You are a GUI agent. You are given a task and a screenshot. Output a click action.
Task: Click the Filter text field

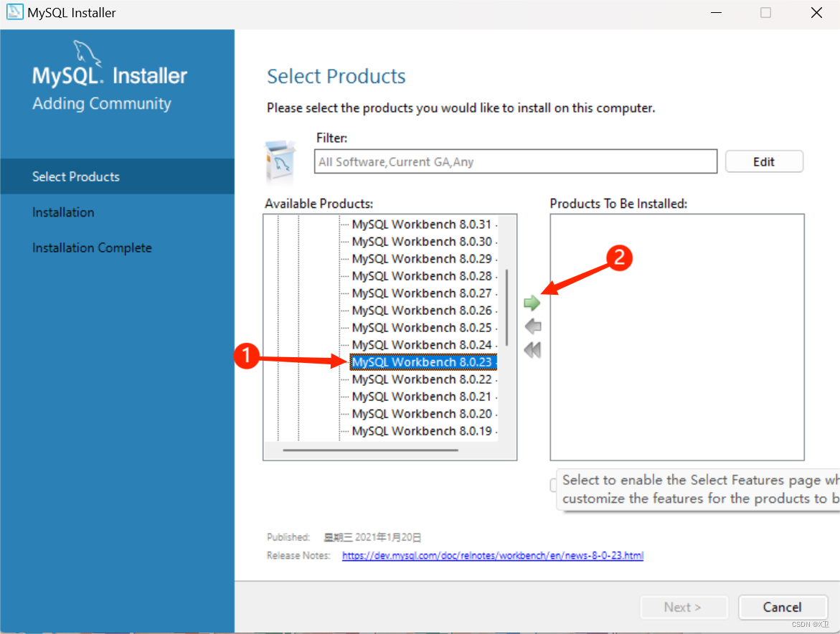(515, 161)
